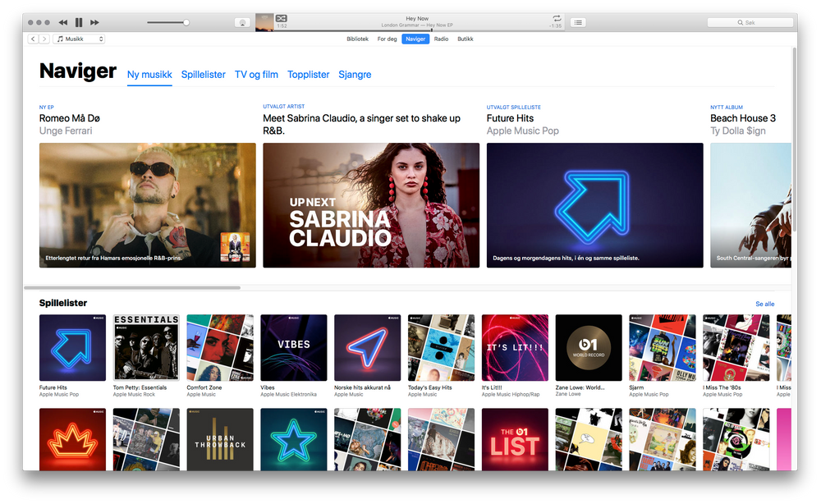Image resolution: width=821 pixels, height=504 pixels.
Task: Adjust the volume slider
Action: [x=168, y=22]
